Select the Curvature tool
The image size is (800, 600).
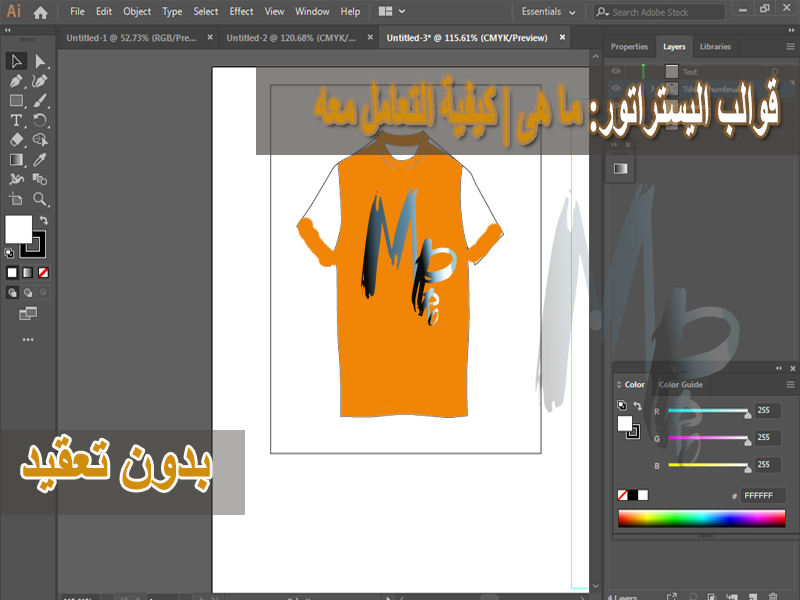tap(40, 81)
